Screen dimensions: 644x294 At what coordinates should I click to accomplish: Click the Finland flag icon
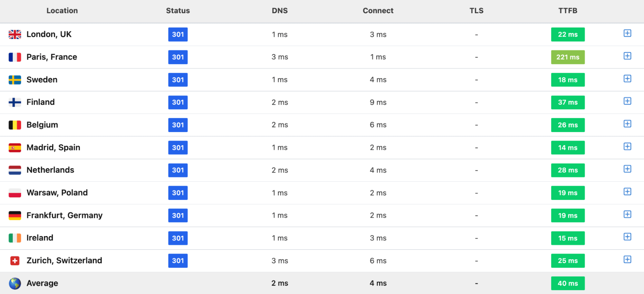(x=15, y=102)
